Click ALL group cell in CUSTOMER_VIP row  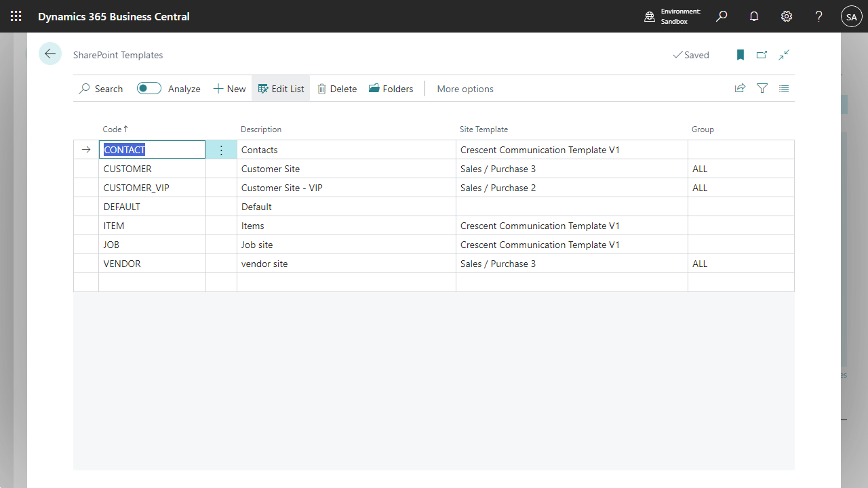(x=741, y=188)
